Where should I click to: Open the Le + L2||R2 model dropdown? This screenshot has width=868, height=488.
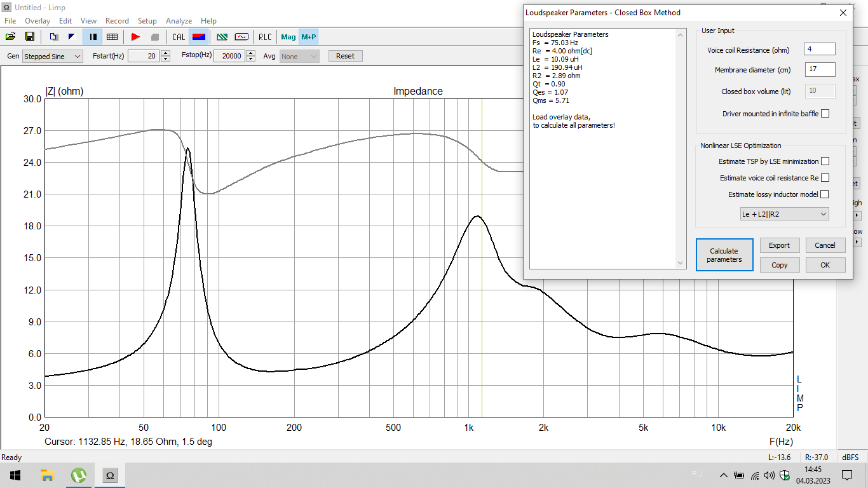[x=784, y=214]
